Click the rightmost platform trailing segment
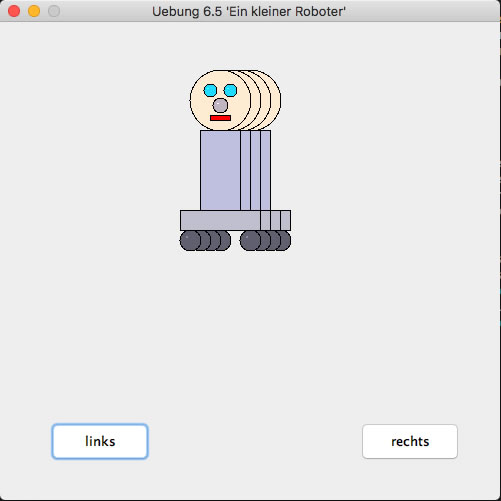 (286, 220)
